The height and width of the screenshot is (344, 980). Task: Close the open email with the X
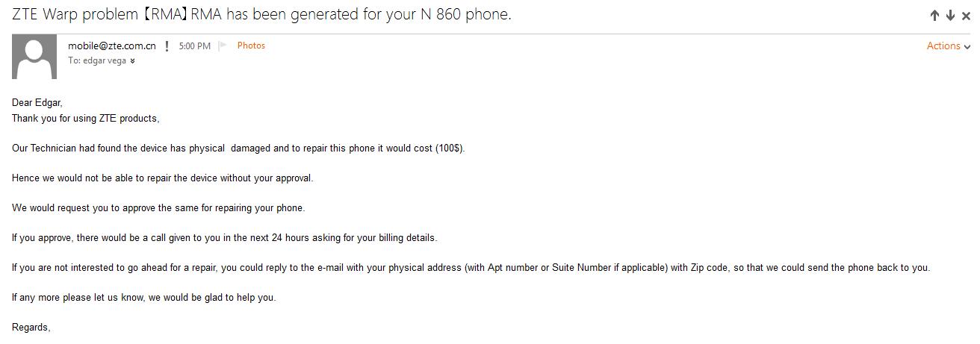(x=967, y=16)
